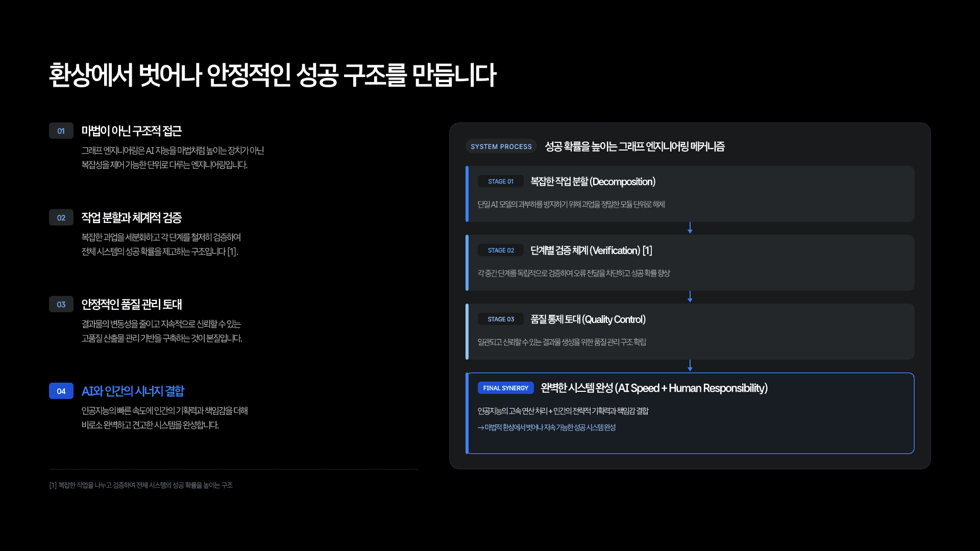Screen dimensions: 980x551
Task: Select title 품질 통제 토대 (Quality Control)
Action: point(588,319)
